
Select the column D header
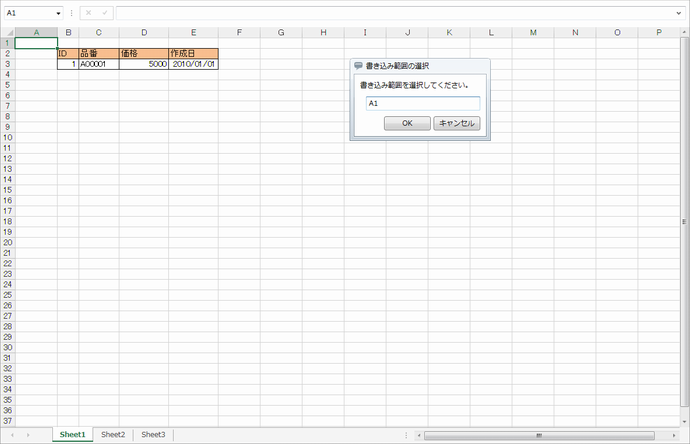pos(144,33)
